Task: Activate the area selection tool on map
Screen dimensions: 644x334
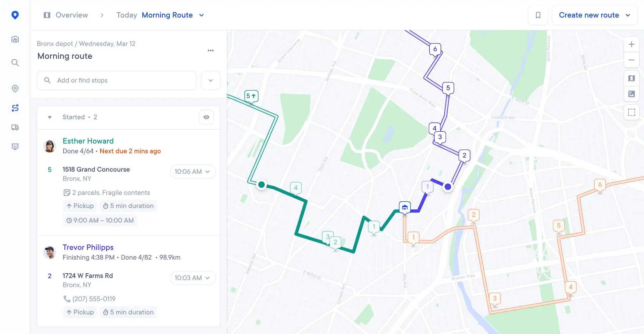Action: click(632, 112)
